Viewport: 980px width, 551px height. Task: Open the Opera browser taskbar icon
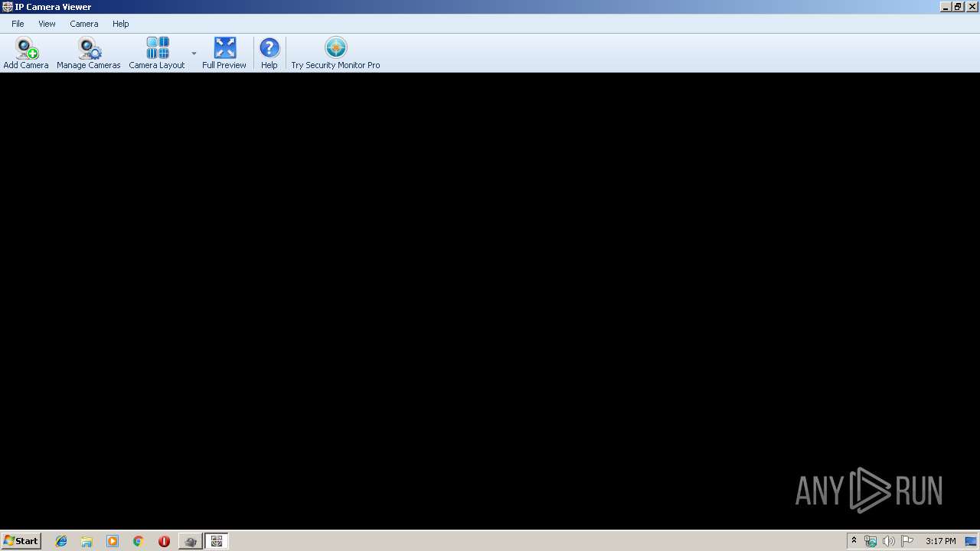tap(164, 541)
